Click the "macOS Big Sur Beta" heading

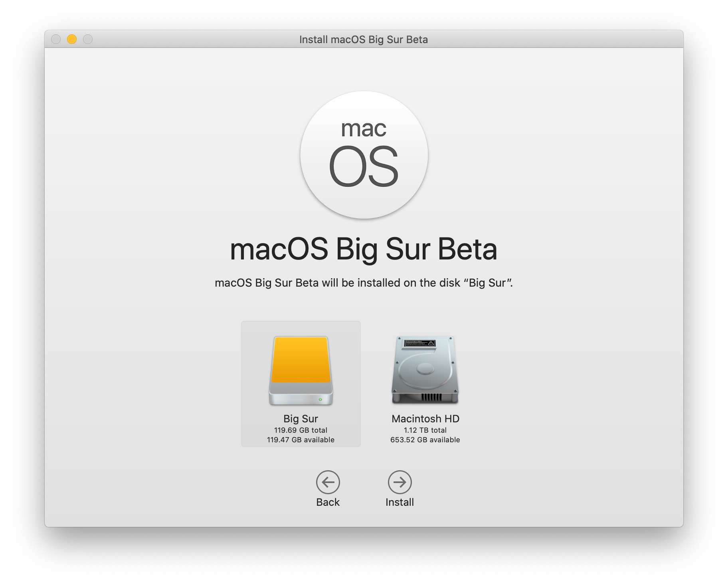[x=364, y=249]
